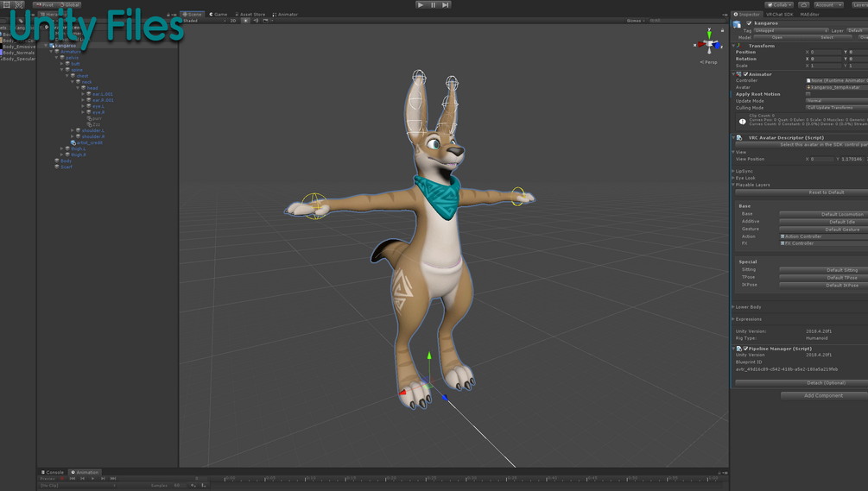
Task: Select the Rect transform tool in toolbar
Action: coord(7,4)
